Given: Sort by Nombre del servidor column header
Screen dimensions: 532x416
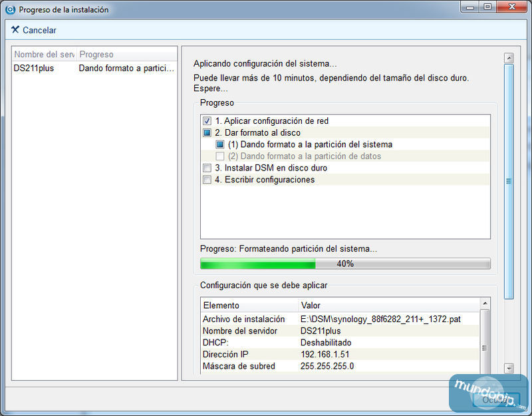Looking at the screenshot, I should [45, 55].
